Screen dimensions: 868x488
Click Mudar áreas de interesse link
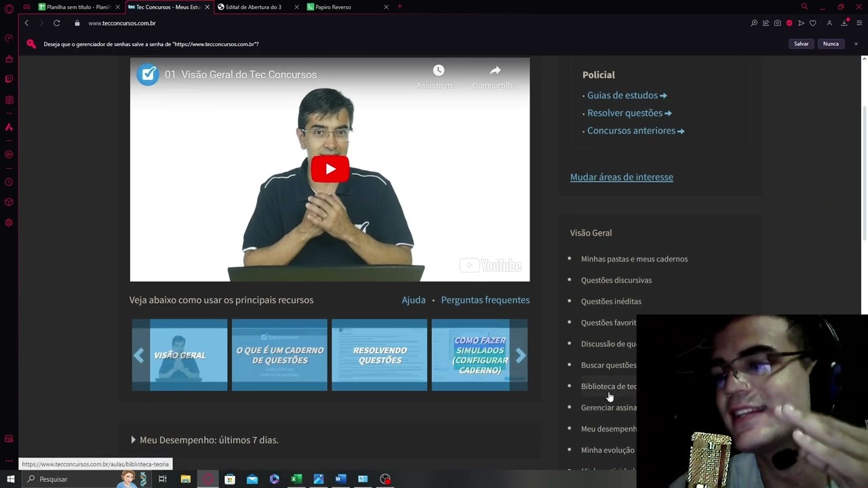point(622,177)
